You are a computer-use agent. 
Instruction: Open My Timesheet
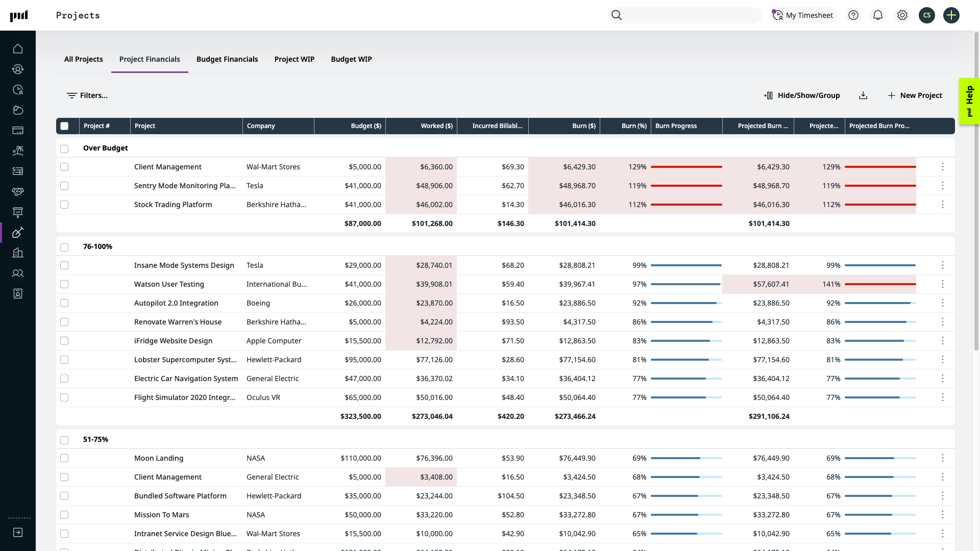click(802, 15)
